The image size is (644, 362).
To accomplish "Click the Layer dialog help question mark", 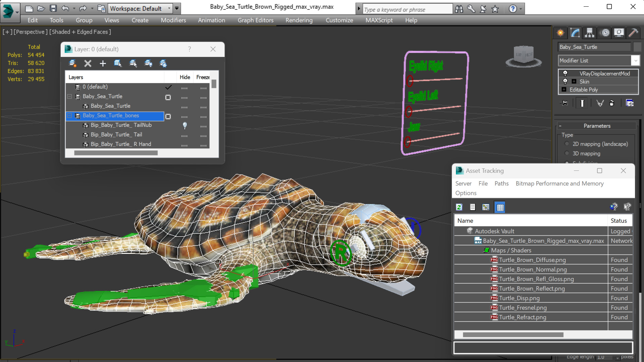I will [189, 49].
